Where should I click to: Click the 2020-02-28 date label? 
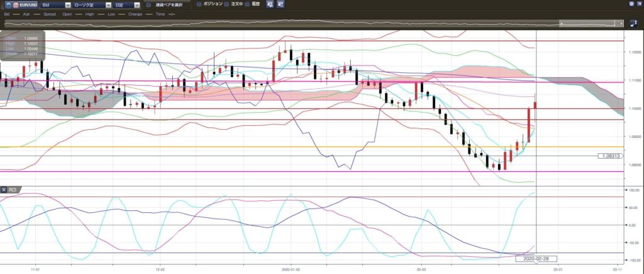point(536,259)
